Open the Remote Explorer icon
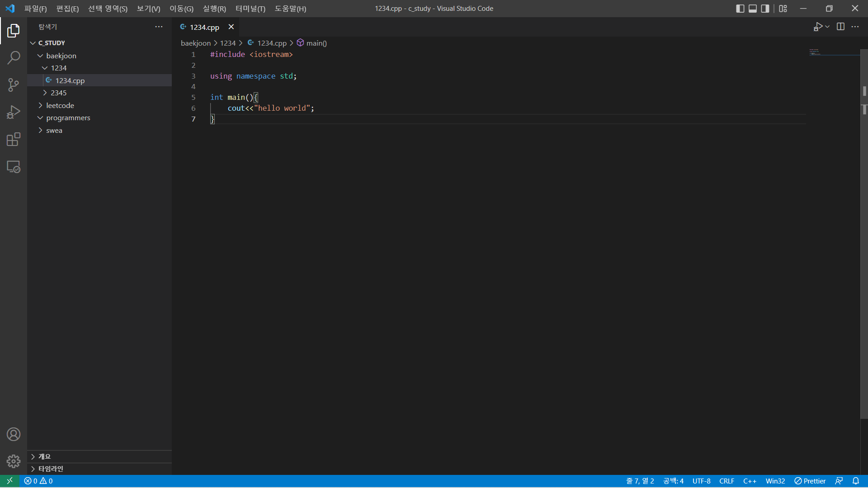868x488 pixels. click(14, 167)
